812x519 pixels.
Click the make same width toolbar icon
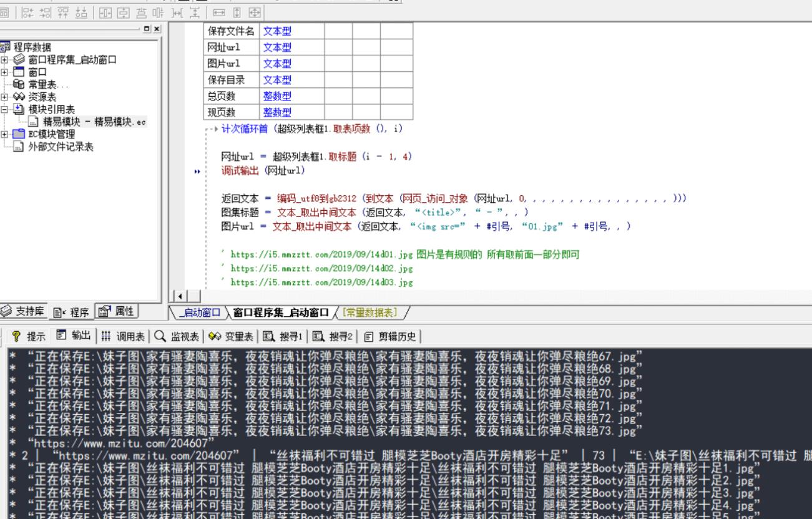click(218, 12)
